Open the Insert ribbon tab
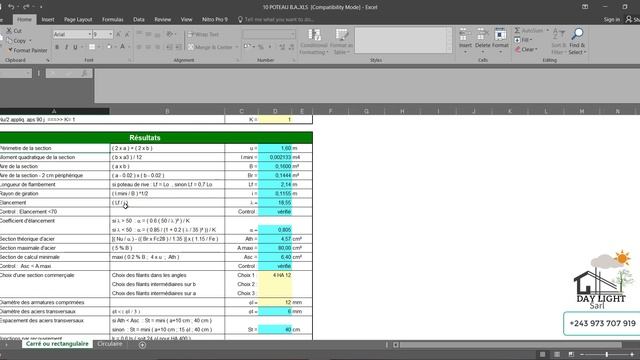Image resolution: width=640 pixels, height=360 pixels. click(x=47, y=19)
